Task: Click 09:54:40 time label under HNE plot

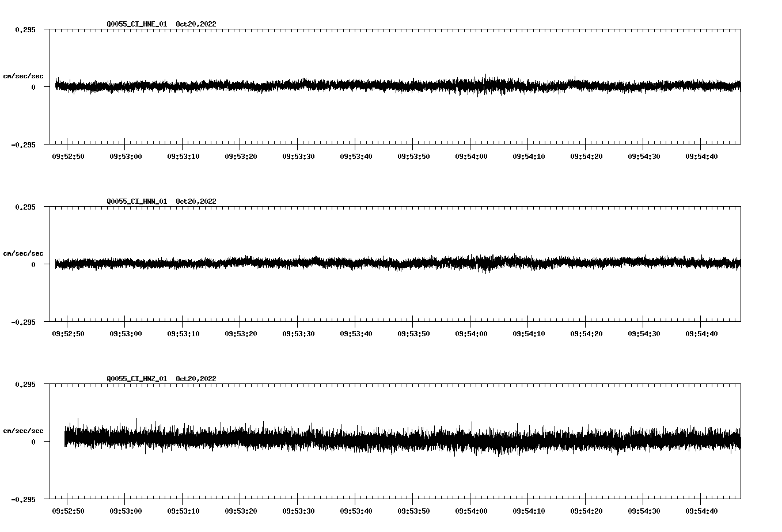Action: coord(701,157)
